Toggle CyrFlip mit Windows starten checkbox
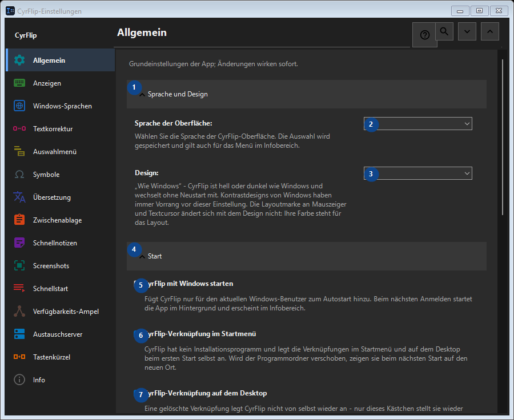This screenshot has height=420, width=514. pyautogui.click(x=138, y=284)
